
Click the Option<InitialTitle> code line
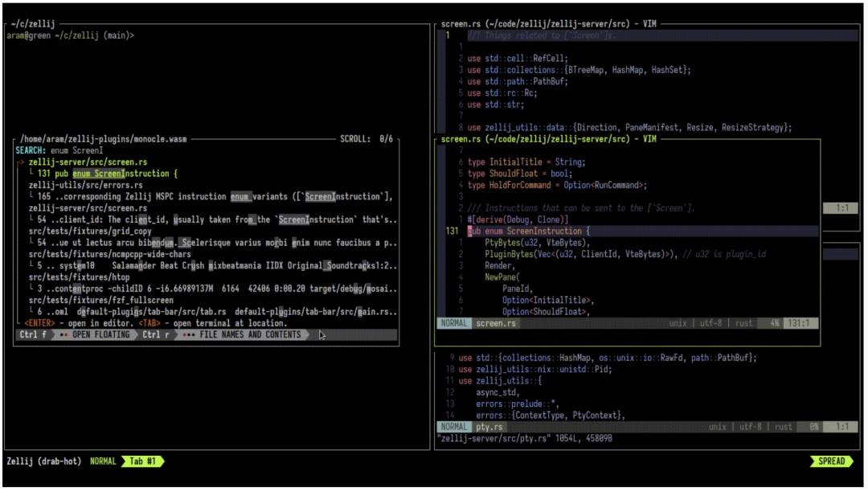[548, 301]
